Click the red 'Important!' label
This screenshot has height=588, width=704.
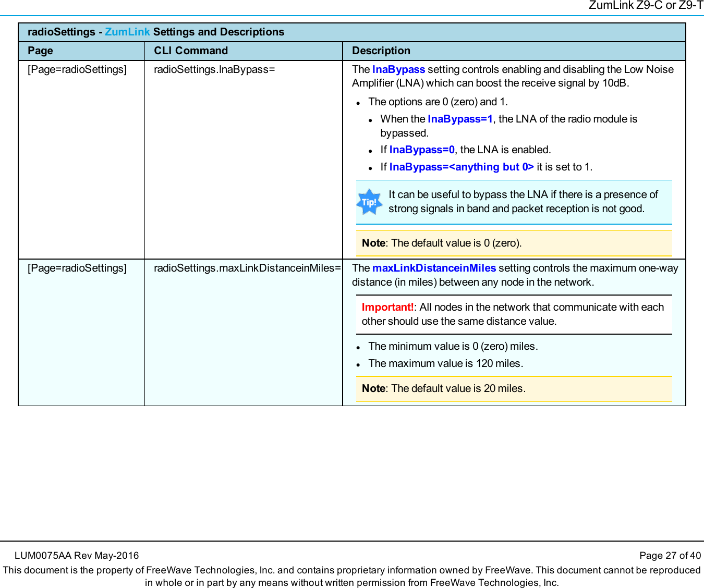click(x=387, y=307)
